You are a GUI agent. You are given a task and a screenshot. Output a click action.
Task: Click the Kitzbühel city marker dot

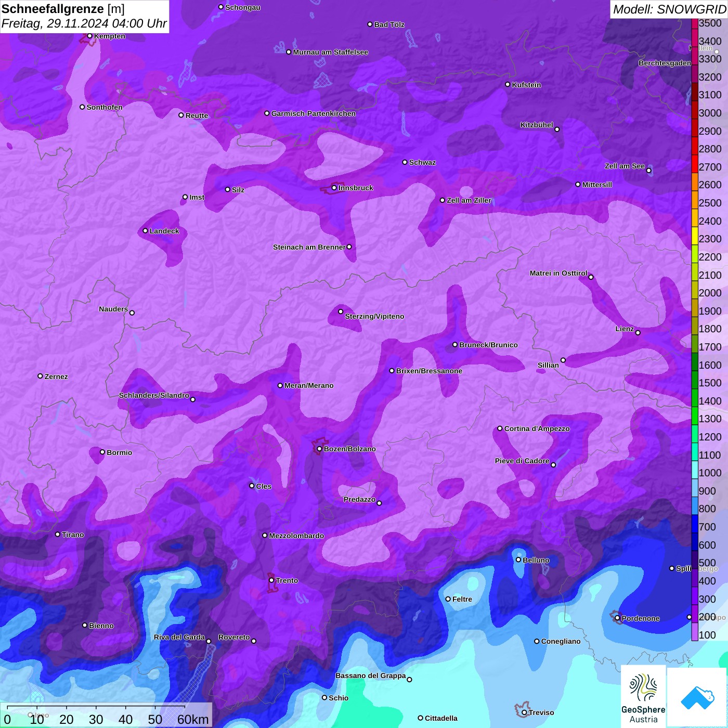click(x=557, y=129)
